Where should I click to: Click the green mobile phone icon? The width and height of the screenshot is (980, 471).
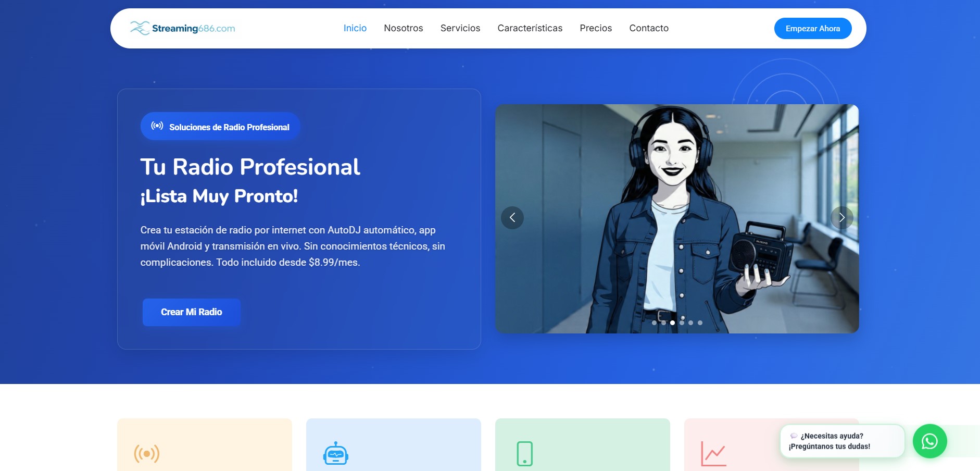click(524, 454)
